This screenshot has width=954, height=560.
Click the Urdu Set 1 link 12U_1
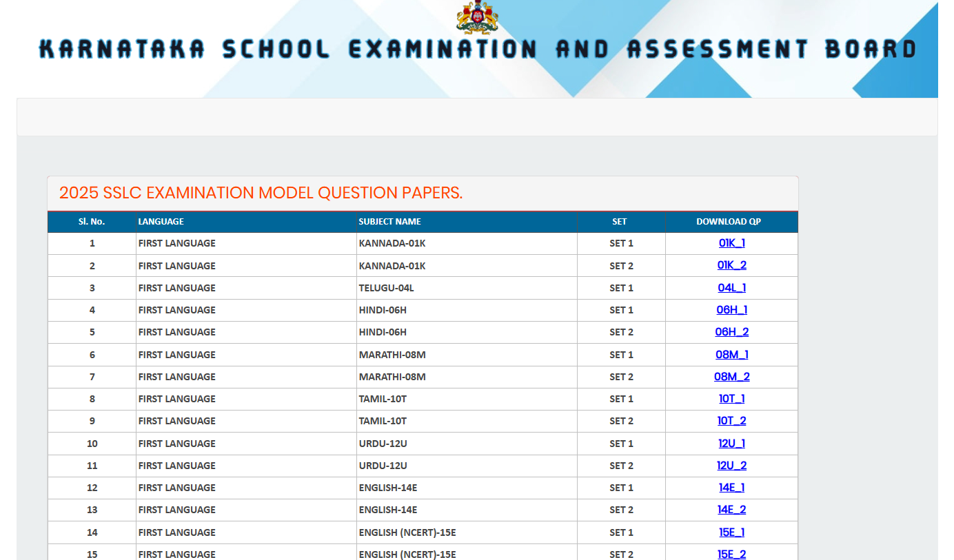pyautogui.click(x=731, y=443)
